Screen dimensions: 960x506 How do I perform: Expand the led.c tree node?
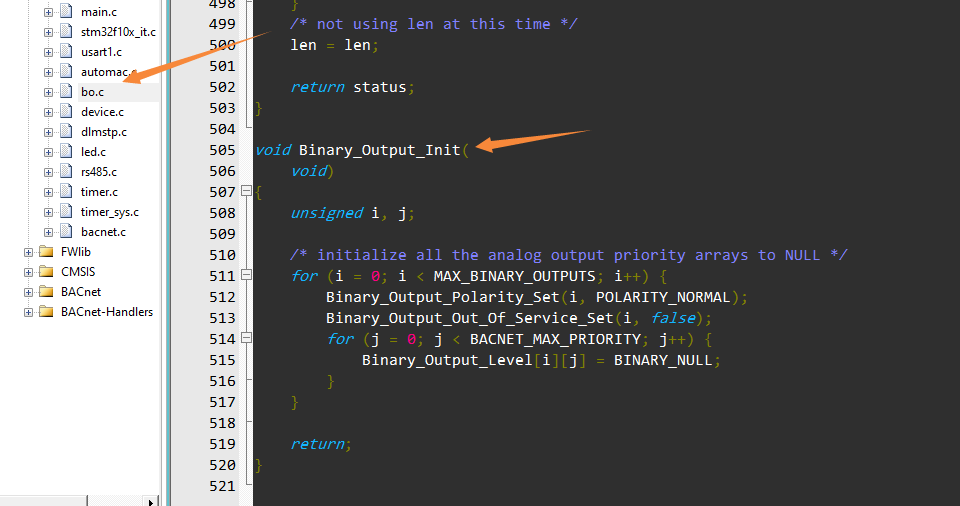(48, 153)
